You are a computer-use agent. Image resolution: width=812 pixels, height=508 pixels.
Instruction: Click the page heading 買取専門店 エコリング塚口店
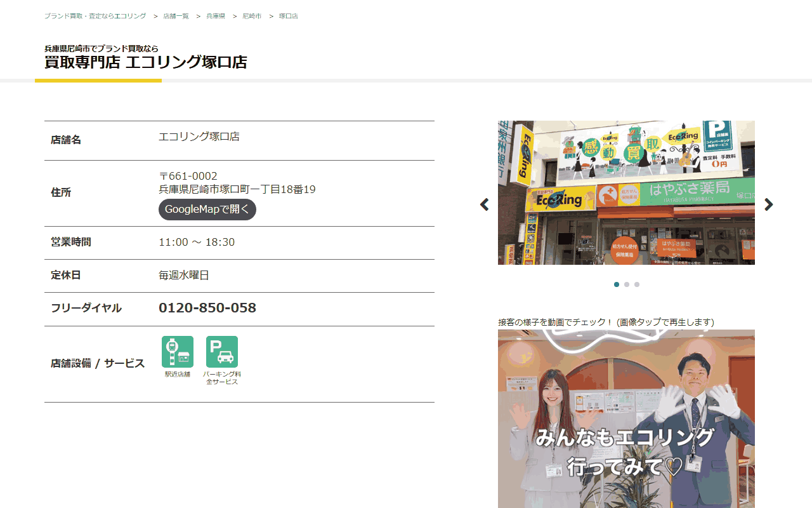[x=146, y=62]
